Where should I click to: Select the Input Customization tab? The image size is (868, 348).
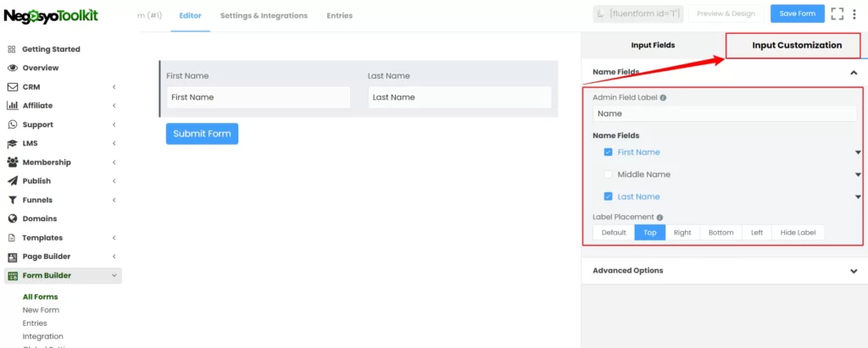coord(797,46)
